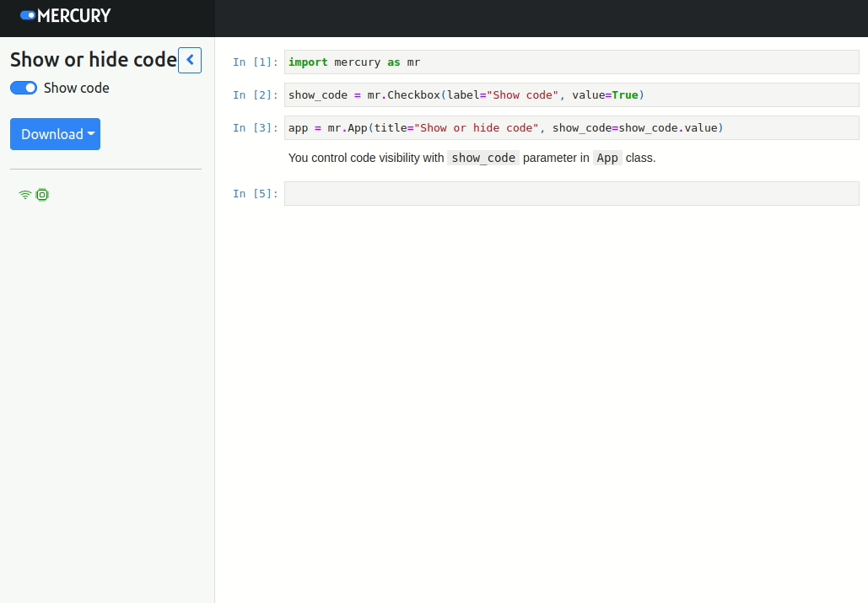Toggle off the Show code switch
The height and width of the screenshot is (603, 868).
(24, 88)
